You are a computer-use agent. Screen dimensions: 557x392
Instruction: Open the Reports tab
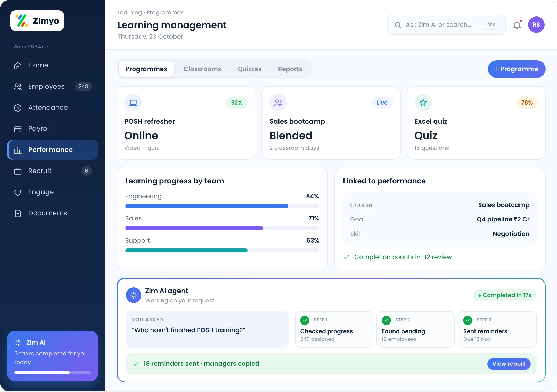pyautogui.click(x=290, y=69)
